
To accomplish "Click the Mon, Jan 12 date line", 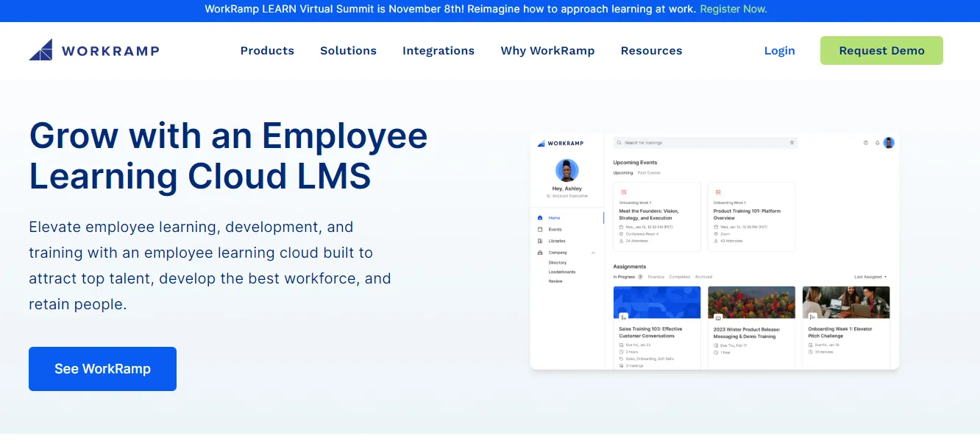I will pos(646,227).
